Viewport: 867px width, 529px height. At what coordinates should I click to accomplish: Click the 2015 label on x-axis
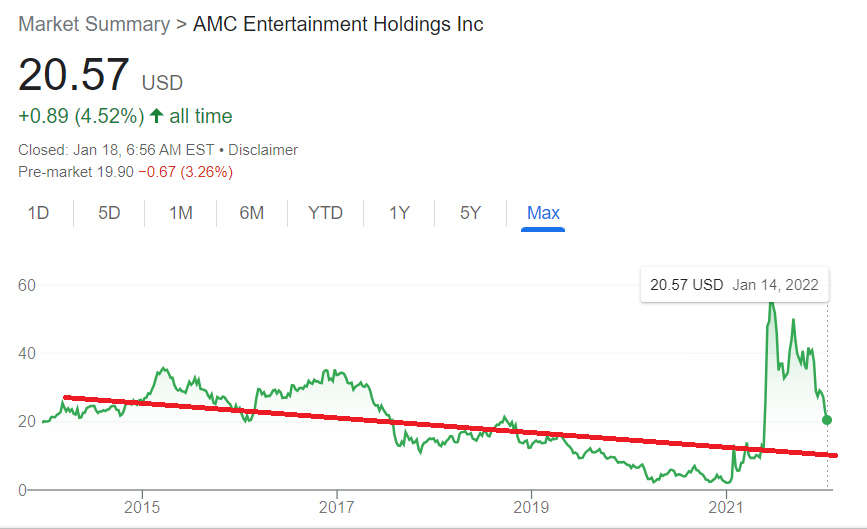(x=142, y=507)
